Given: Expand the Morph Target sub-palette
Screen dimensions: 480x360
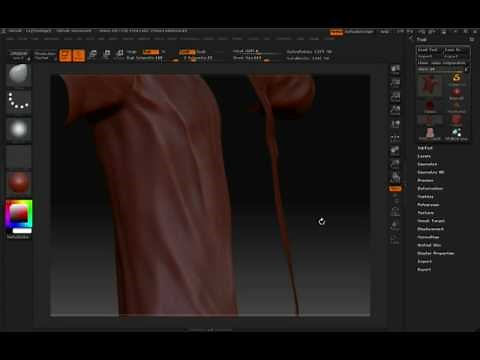Looking at the screenshot, I should coord(431,221).
